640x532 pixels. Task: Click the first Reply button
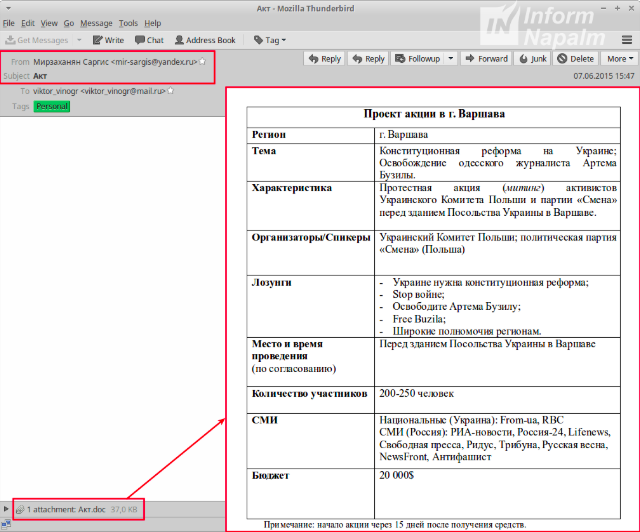point(325,59)
